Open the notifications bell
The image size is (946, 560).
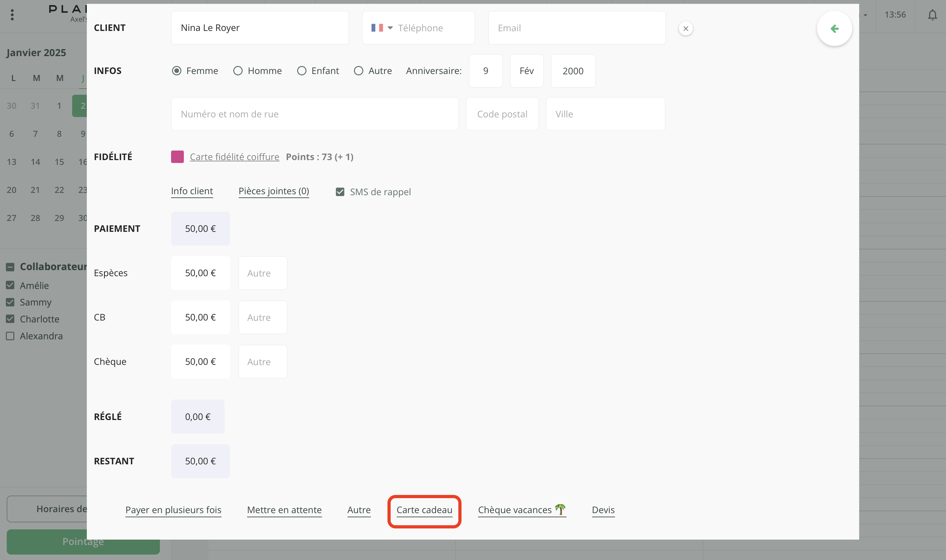coord(932,15)
